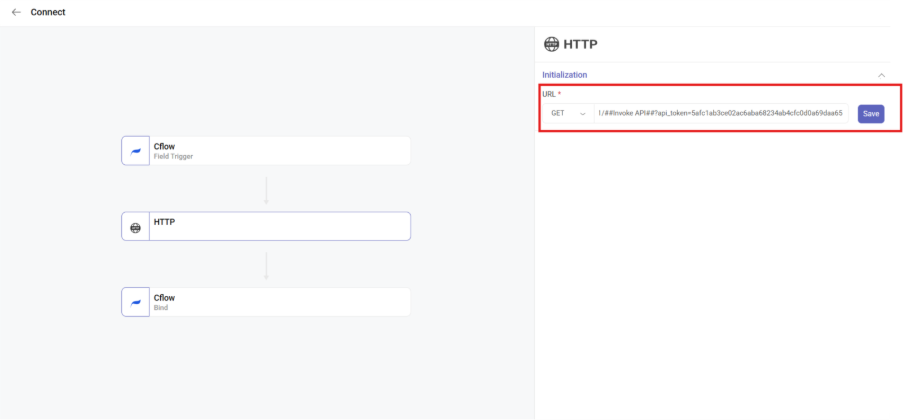Click the arrow beside GET method
The width and height of the screenshot is (903, 420).
click(583, 114)
